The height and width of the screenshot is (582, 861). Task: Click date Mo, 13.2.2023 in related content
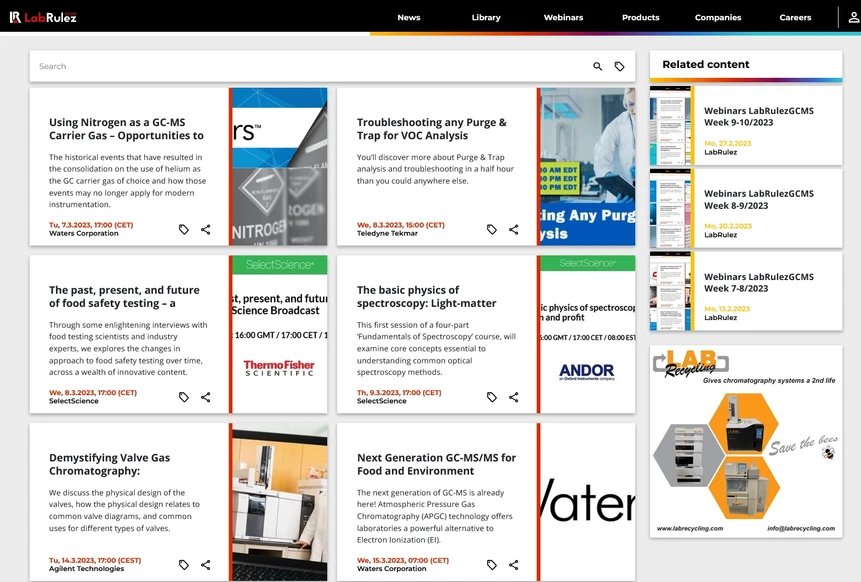click(727, 309)
